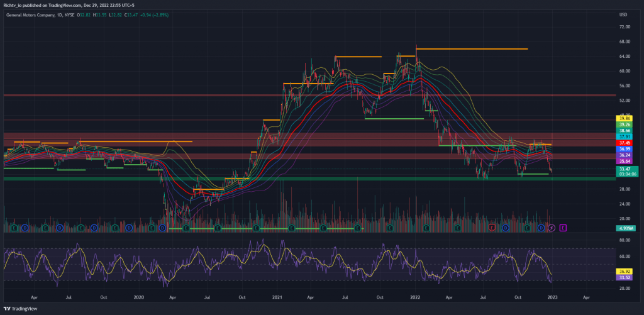Click the volume label 4.939M
This screenshot has height=315, width=644.
click(626, 228)
